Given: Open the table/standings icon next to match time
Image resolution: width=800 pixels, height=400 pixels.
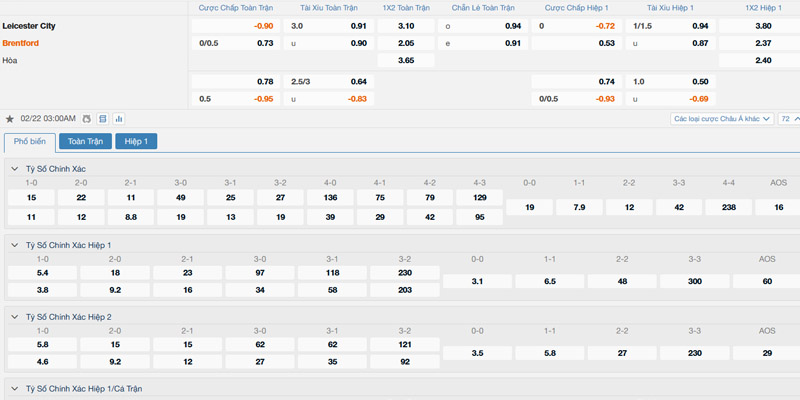Looking at the screenshot, I should point(103,119).
